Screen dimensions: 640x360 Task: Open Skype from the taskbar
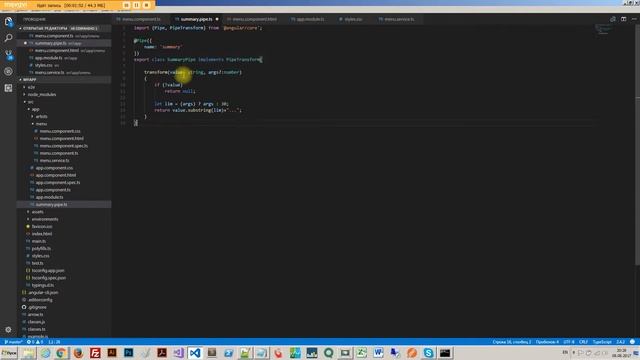point(428,353)
